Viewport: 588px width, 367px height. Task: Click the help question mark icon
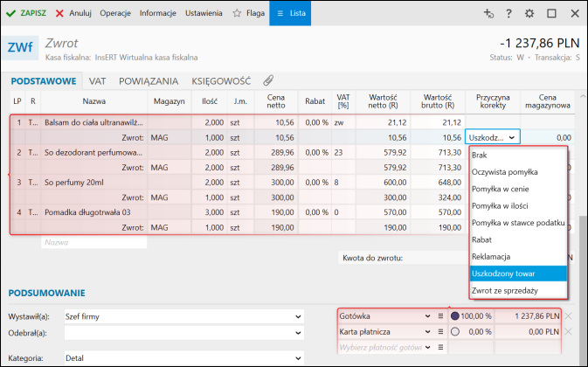coord(509,14)
